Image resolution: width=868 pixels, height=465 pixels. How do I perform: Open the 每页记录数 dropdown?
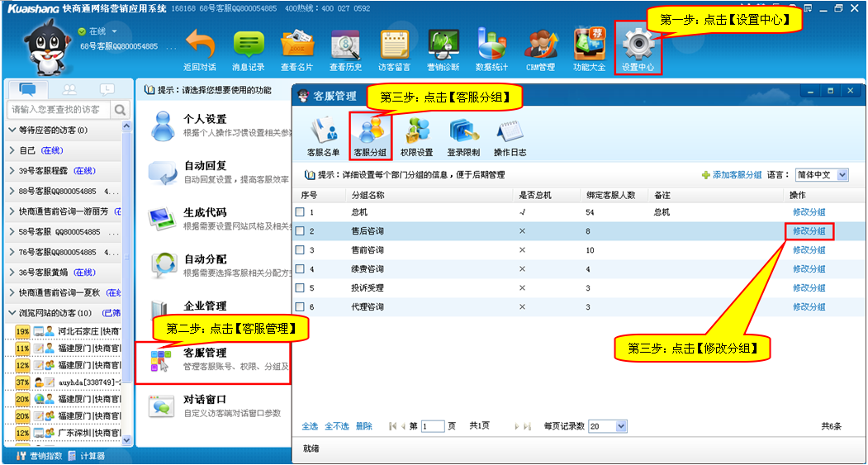(606, 426)
